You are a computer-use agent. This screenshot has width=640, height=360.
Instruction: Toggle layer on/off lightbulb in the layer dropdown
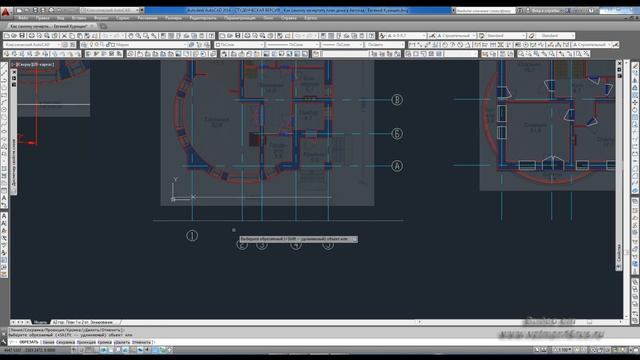pyautogui.click(x=91, y=44)
